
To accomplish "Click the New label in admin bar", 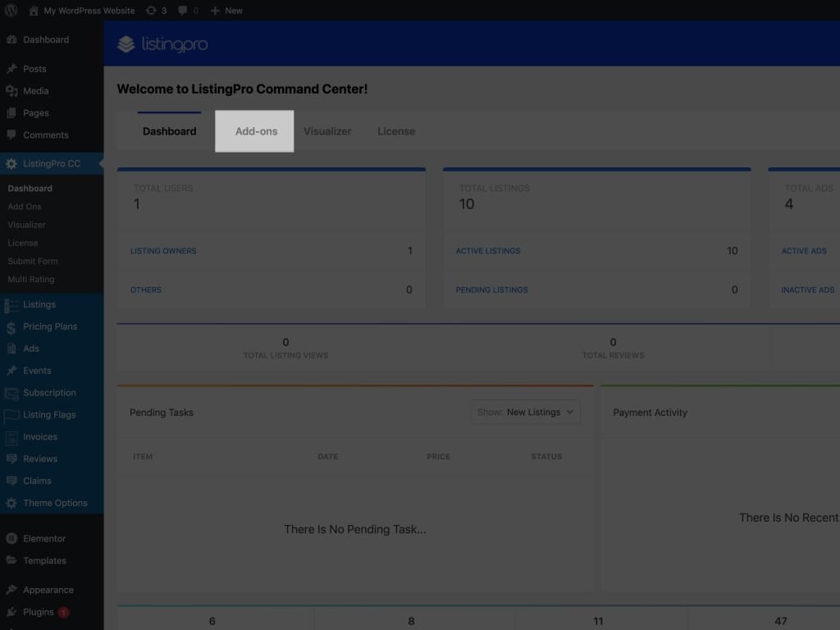I will point(234,10).
